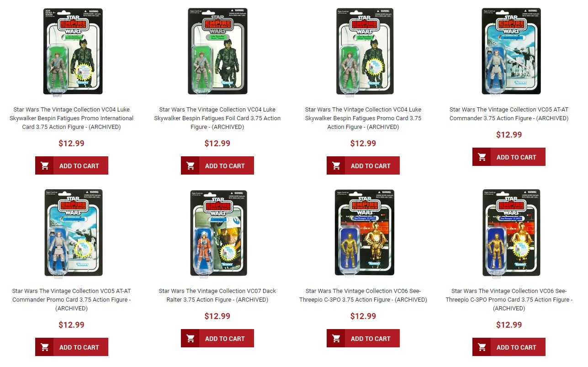This screenshot has width=588, height=367.
Task: View AT-AT Commander Promo Card product image
Action: pyautogui.click(x=73, y=233)
